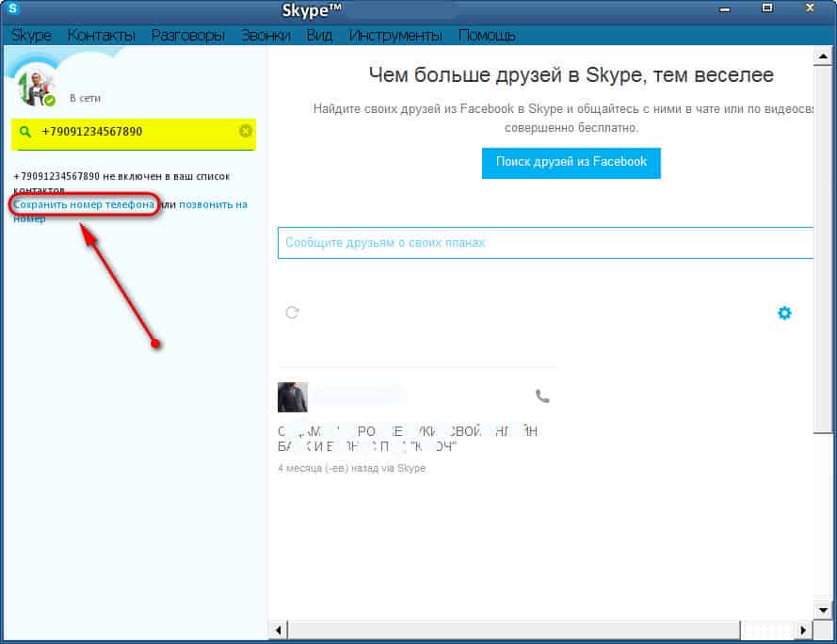Click the profile avatar picture

[36, 88]
